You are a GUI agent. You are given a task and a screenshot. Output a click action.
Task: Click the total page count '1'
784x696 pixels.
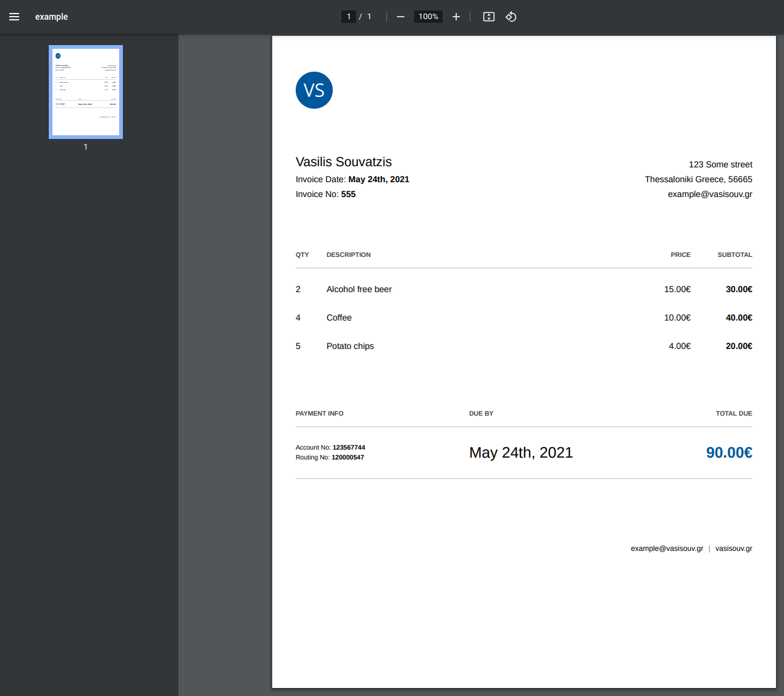[369, 17]
